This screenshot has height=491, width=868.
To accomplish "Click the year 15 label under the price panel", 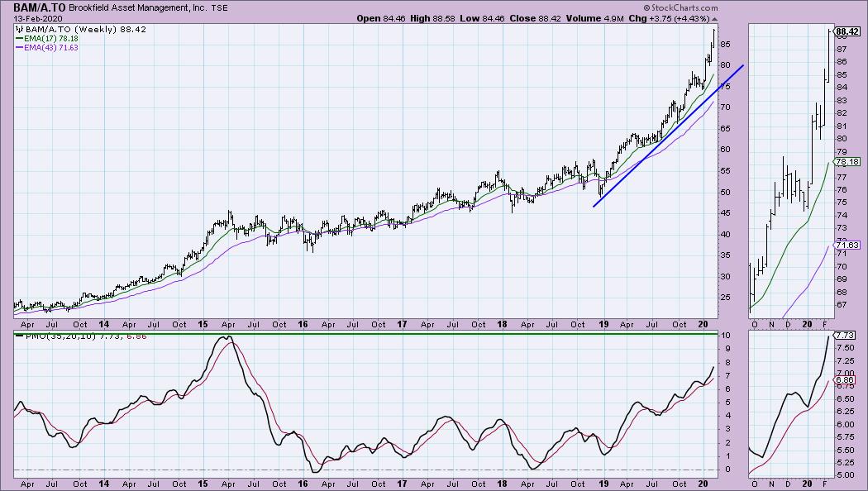I will point(203,324).
